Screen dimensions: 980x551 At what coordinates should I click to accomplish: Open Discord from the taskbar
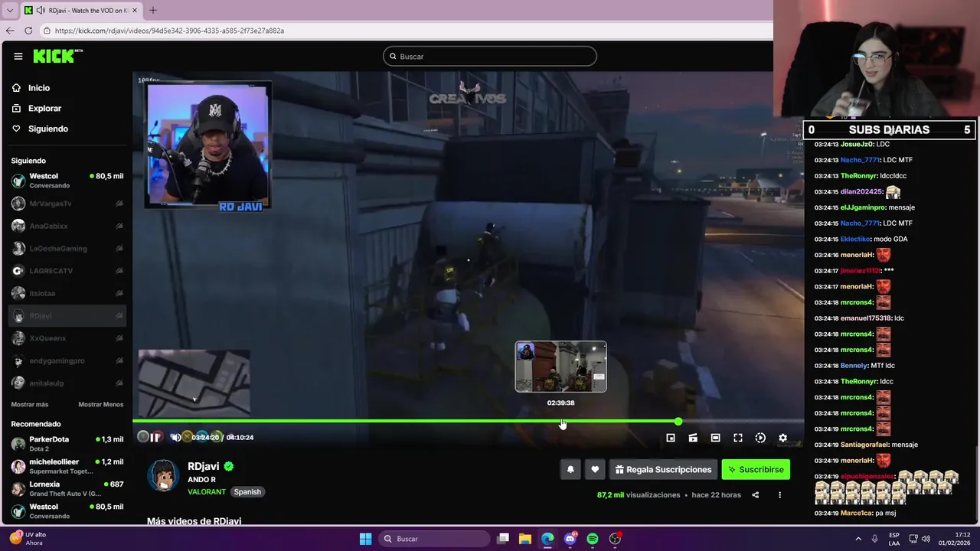tap(570, 539)
